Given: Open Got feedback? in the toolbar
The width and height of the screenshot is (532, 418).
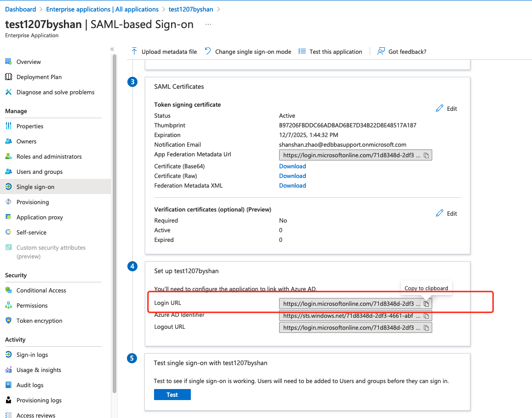Looking at the screenshot, I should pos(402,52).
